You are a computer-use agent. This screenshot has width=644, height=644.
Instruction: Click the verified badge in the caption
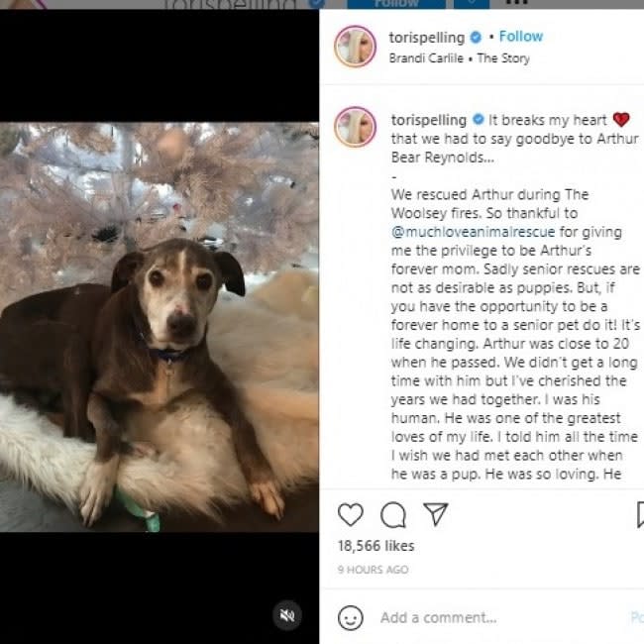pos(477,120)
